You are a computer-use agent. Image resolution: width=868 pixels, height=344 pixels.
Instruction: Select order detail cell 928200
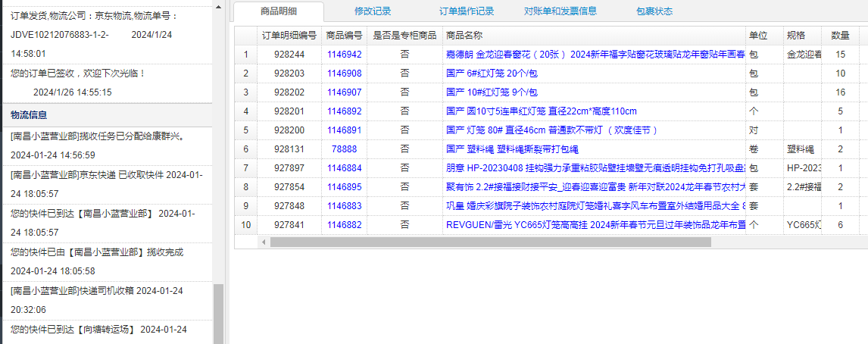[289, 130]
